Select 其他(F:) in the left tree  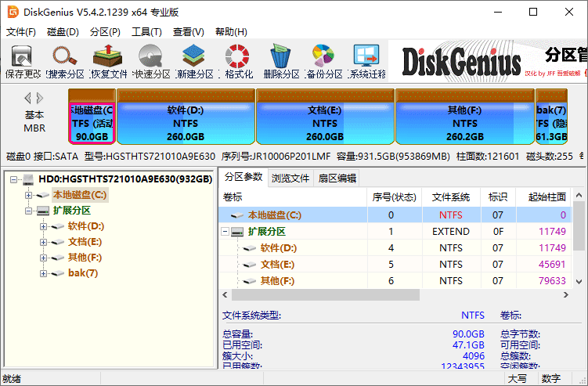[85, 258]
